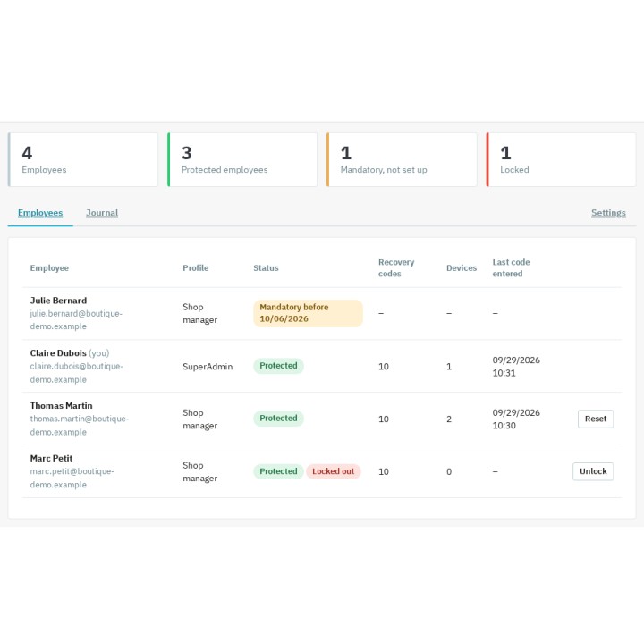Click the Mandatory, not set up card
644x644 pixels.
402,159
